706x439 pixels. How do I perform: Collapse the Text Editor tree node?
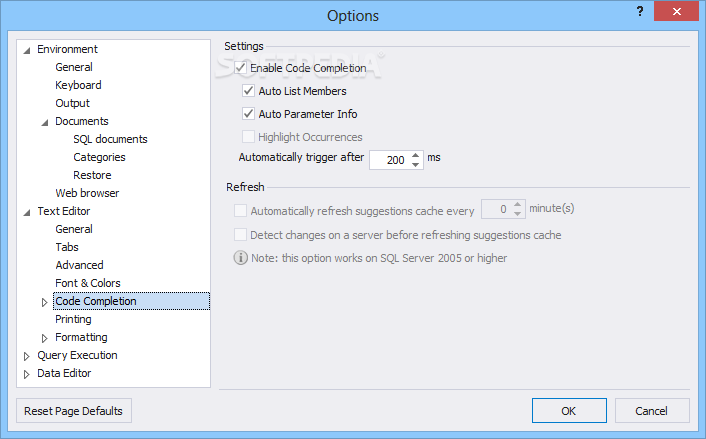point(27,212)
